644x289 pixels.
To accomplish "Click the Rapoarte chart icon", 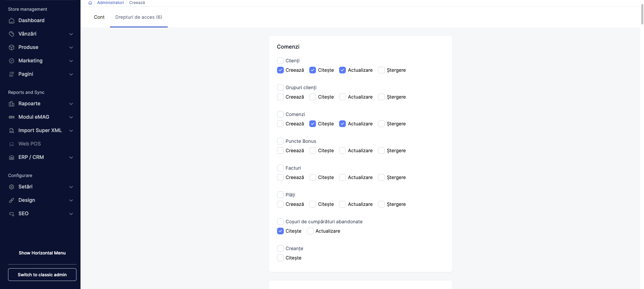I will (11, 104).
